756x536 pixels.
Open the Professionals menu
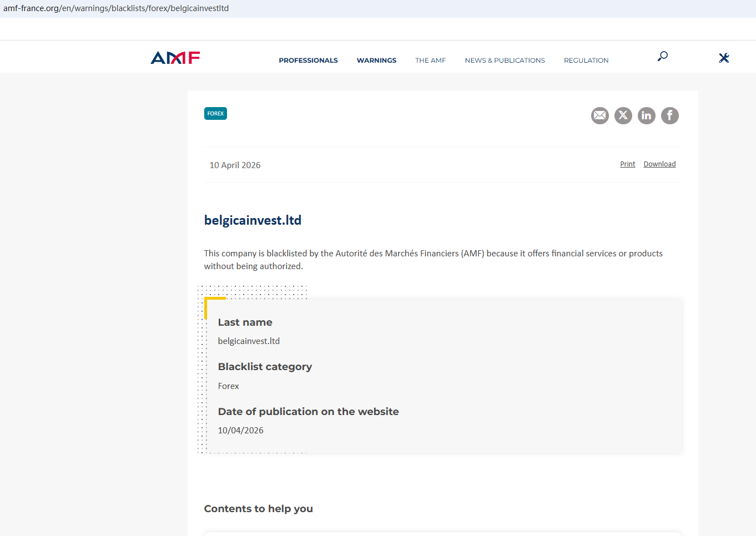pos(308,60)
